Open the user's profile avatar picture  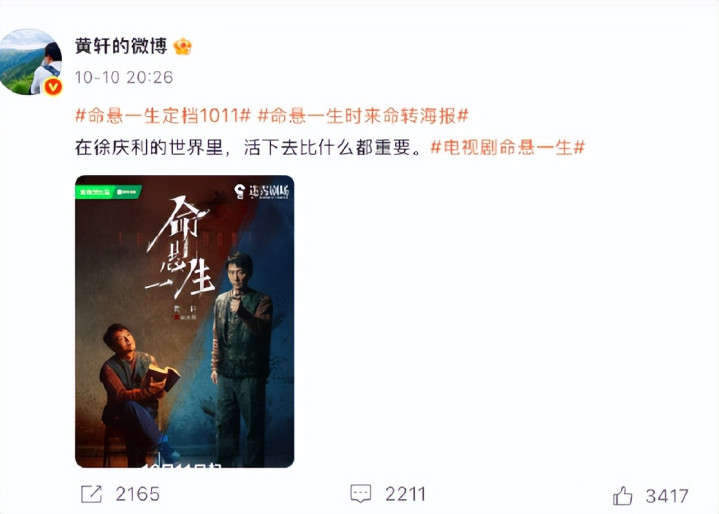pos(31,62)
